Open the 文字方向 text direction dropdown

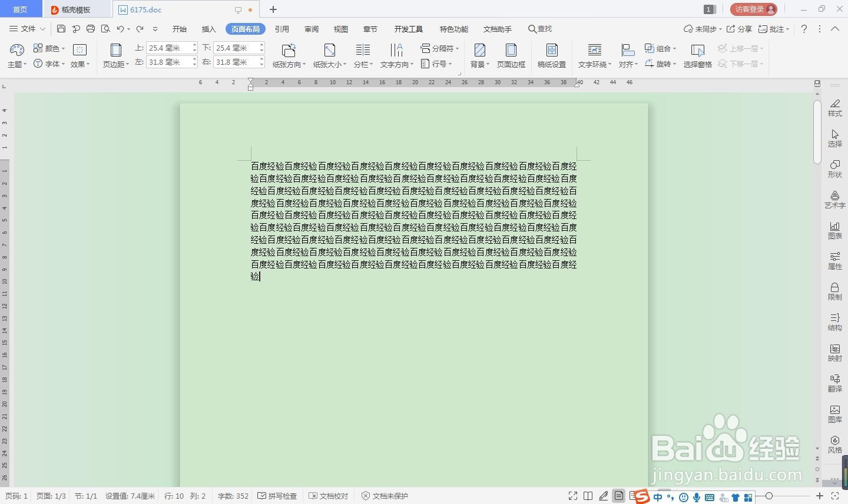click(x=396, y=56)
